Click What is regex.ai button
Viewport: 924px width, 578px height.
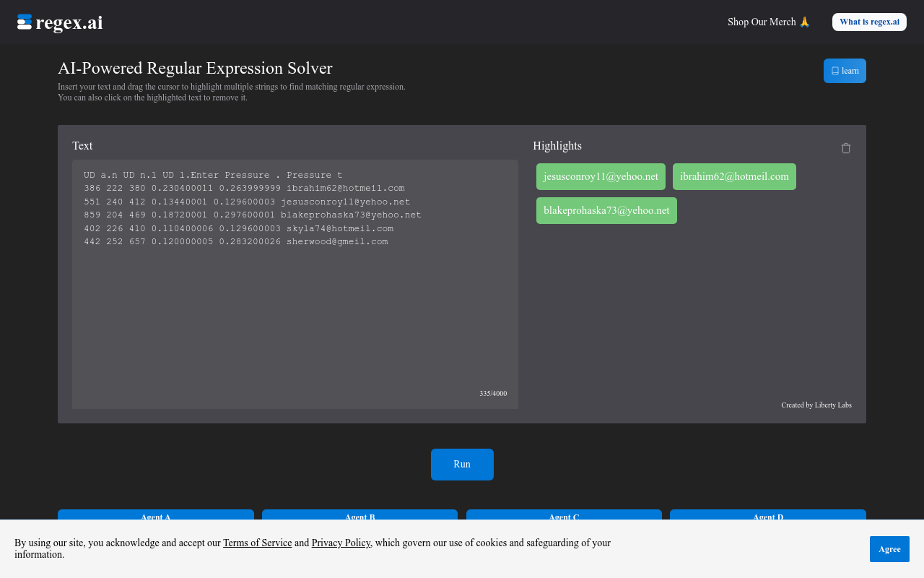[869, 22]
